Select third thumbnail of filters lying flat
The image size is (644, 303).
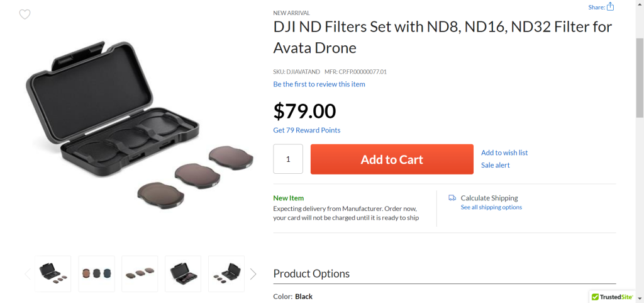pyautogui.click(x=140, y=273)
